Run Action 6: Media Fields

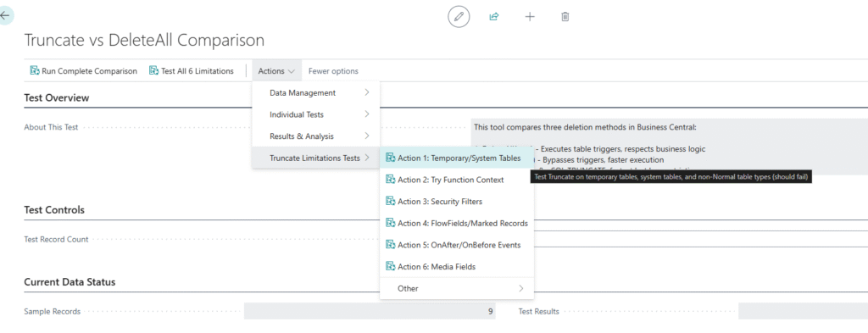(457, 267)
